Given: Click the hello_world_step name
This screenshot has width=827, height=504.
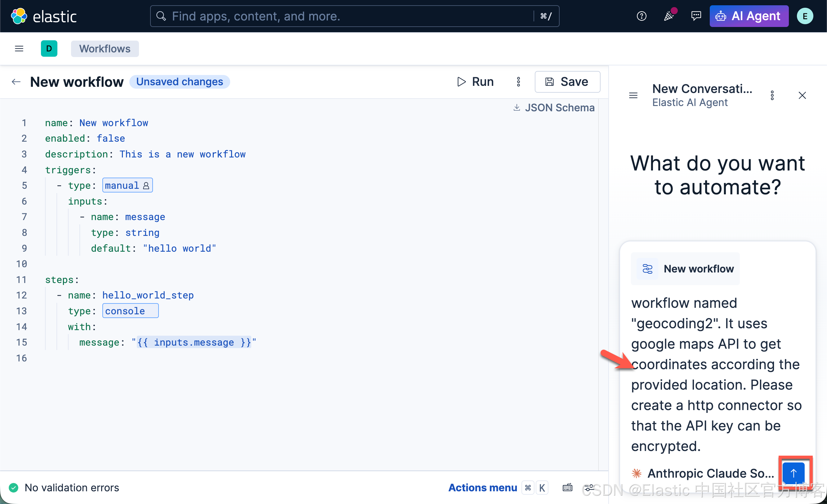Looking at the screenshot, I should (148, 295).
